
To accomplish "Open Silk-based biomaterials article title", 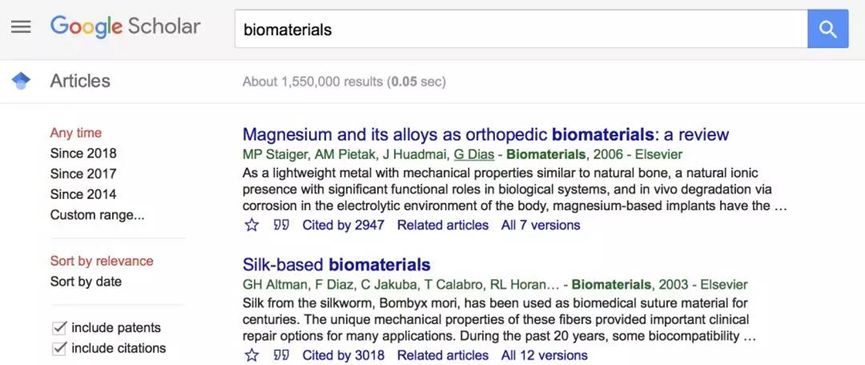I will (336, 264).
